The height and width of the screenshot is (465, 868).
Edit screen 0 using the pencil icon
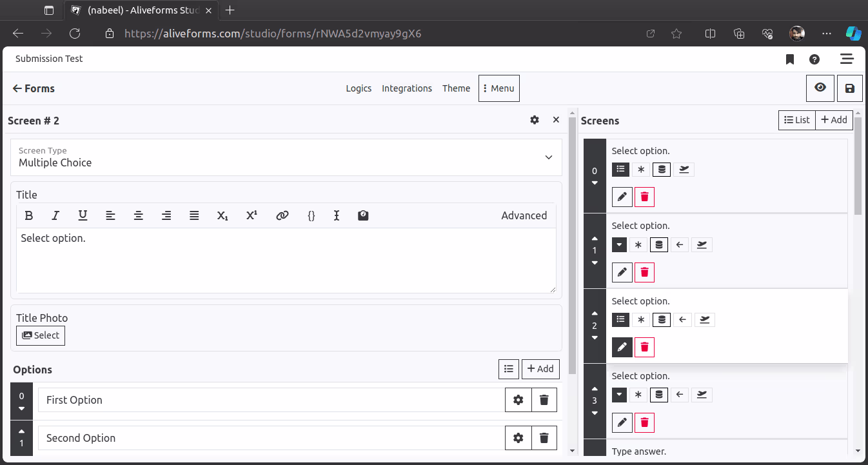622,197
